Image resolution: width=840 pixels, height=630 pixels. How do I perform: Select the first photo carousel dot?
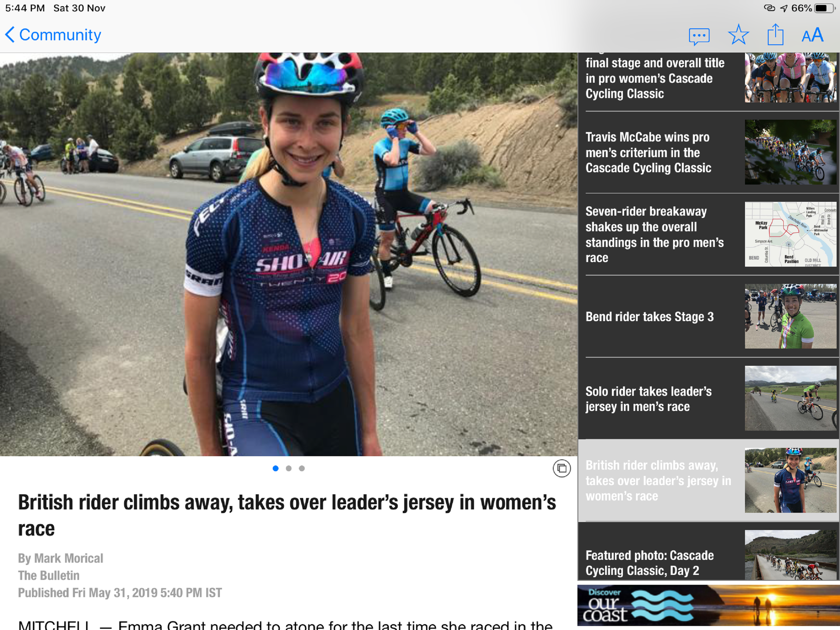pyautogui.click(x=276, y=468)
